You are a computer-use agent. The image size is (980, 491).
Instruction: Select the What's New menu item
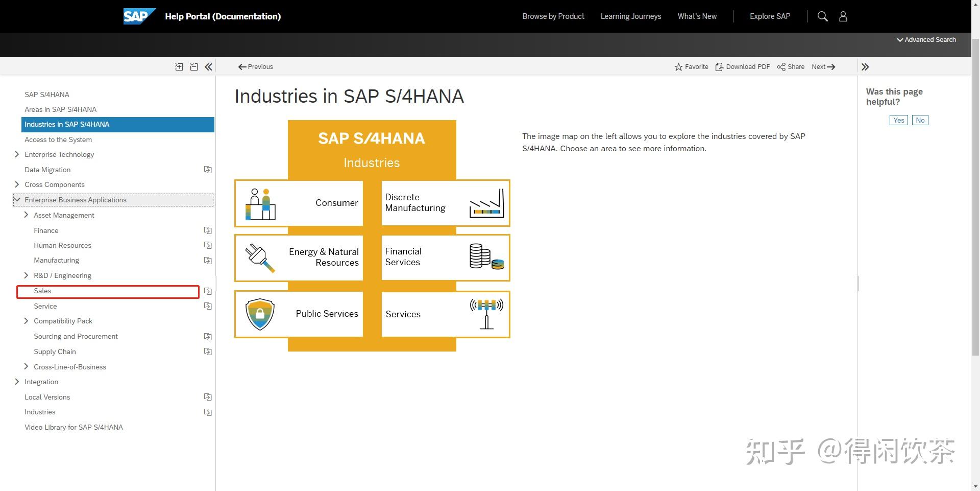697,16
